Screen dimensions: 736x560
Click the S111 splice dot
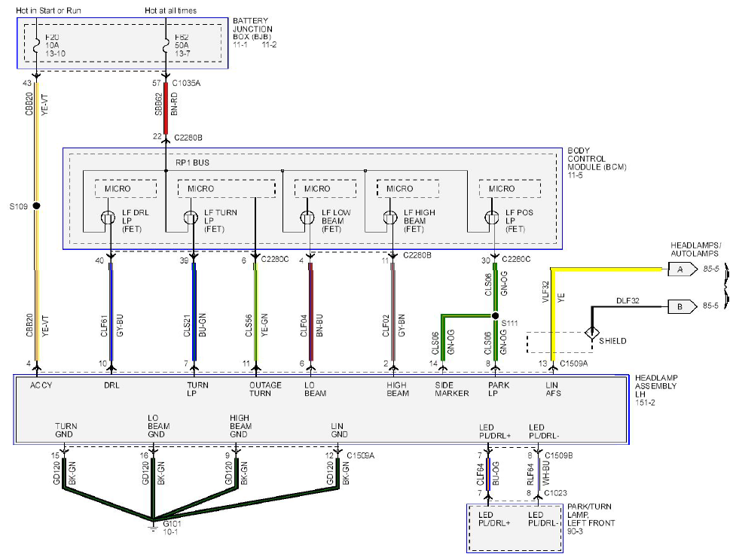(495, 315)
